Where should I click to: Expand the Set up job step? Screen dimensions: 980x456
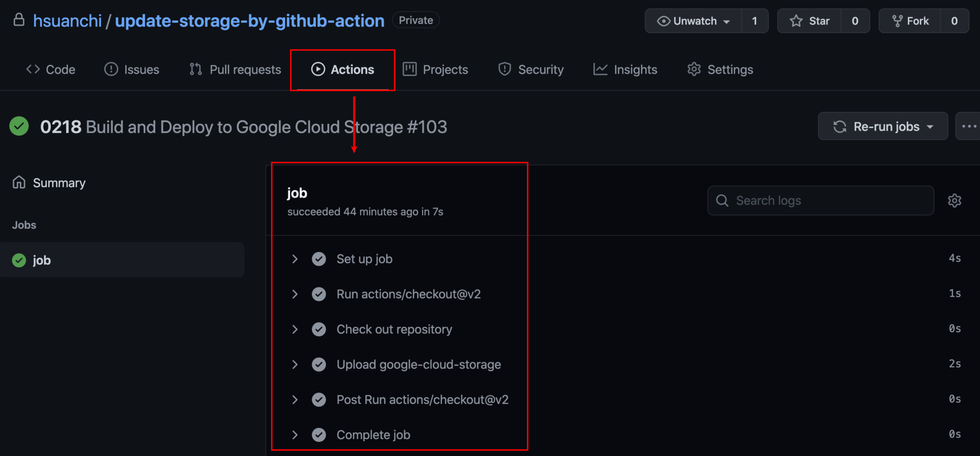pyautogui.click(x=295, y=259)
